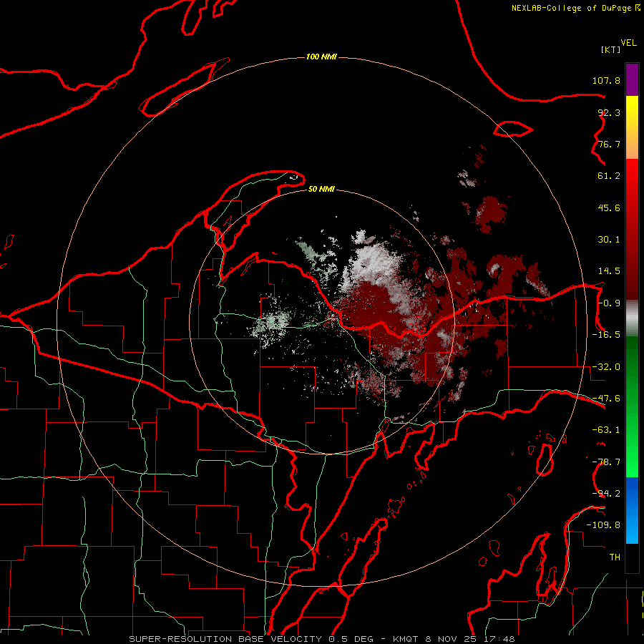This screenshot has width=644, height=644.
Task: Click the 76.7 velocity scale value
Action: (609, 144)
